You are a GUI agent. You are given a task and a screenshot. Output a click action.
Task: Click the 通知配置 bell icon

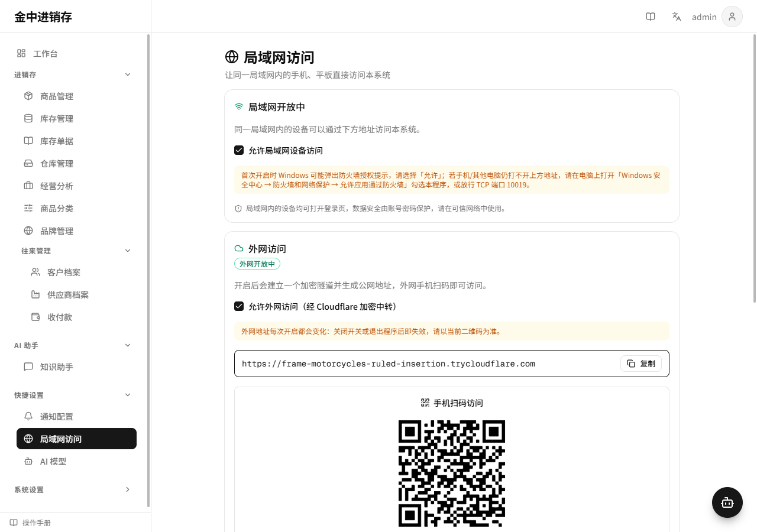pyautogui.click(x=28, y=416)
